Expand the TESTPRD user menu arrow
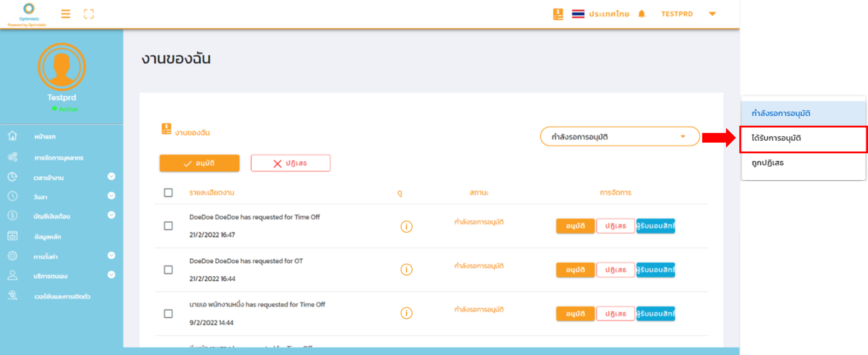 coord(712,14)
